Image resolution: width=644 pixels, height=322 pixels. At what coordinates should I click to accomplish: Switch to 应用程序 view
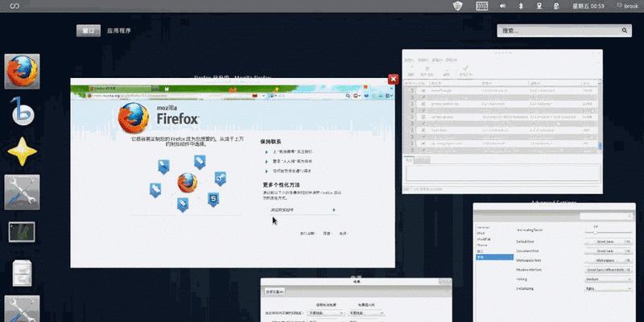[x=119, y=31]
